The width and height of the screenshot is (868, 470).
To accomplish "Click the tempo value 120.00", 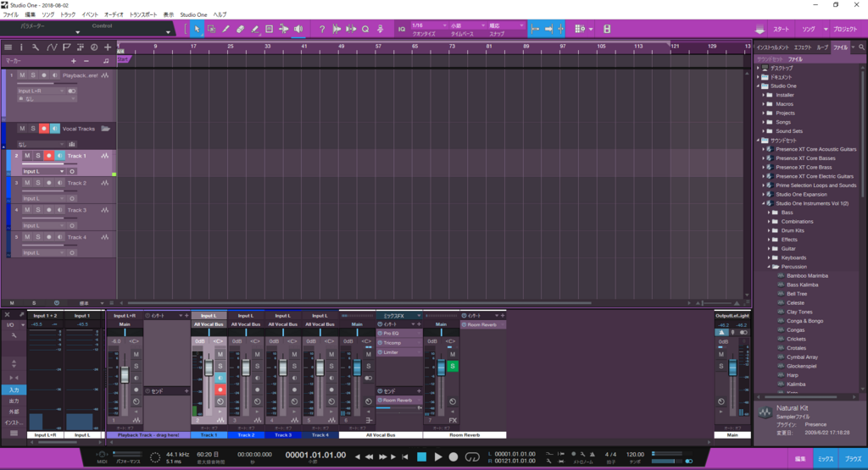I will (x=635, y=455).
